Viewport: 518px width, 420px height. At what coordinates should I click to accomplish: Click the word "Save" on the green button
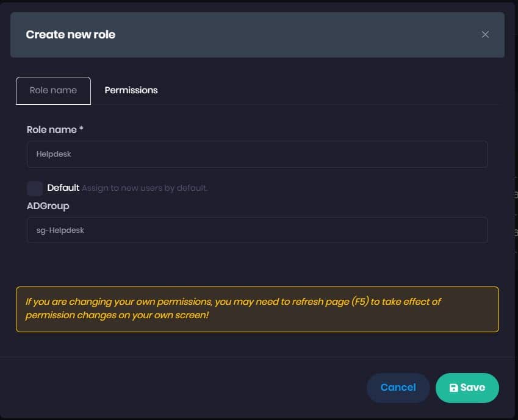point(473,388)
